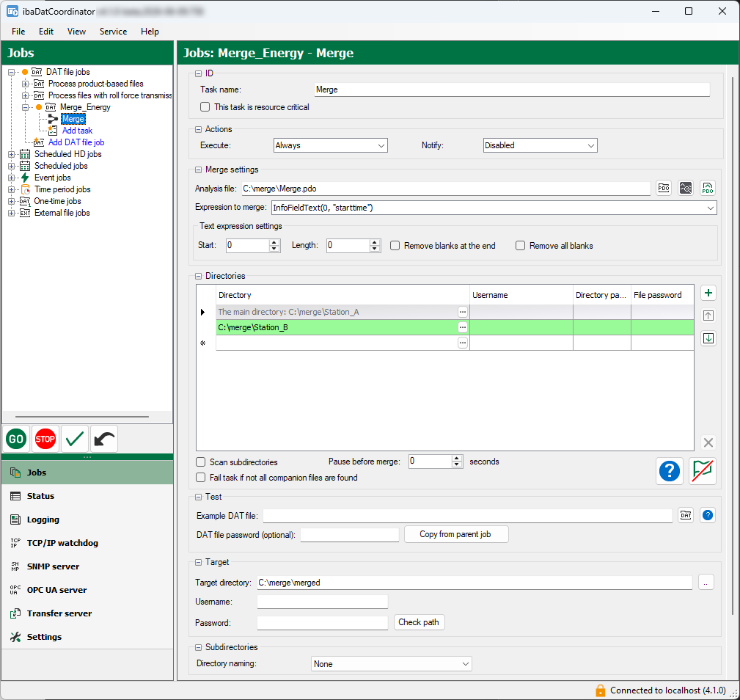Open the Notify dropdown showing Disabled
Image resolution: width=740 pixels, height=700 pixels.
[541, 145]
